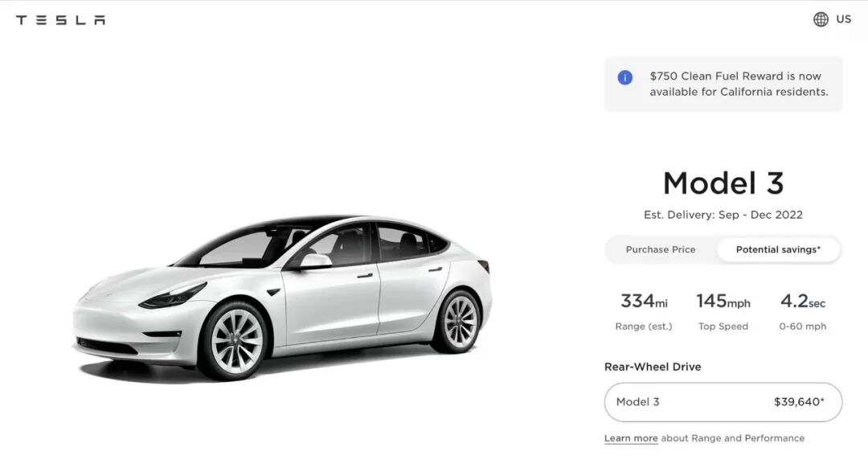Click the blue info icon in banner
Screen dimensions: 868x460
(x=625, y=77)
